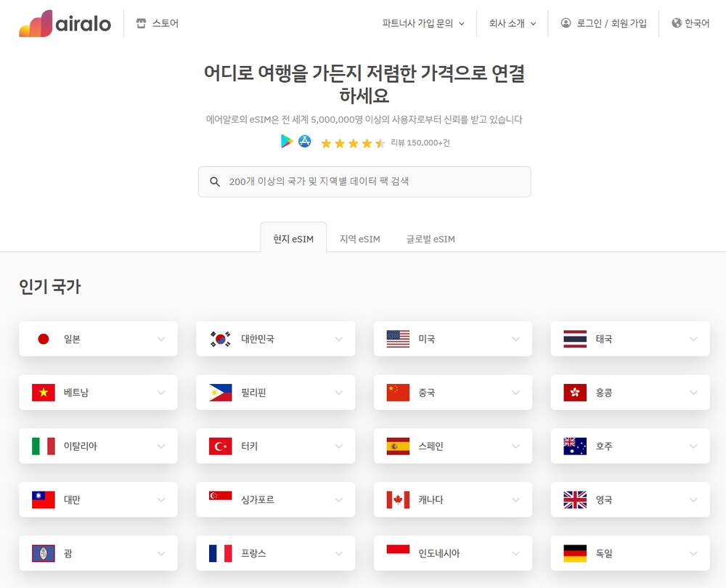Click the store icon next to 스토어

(x=141, y=23)
